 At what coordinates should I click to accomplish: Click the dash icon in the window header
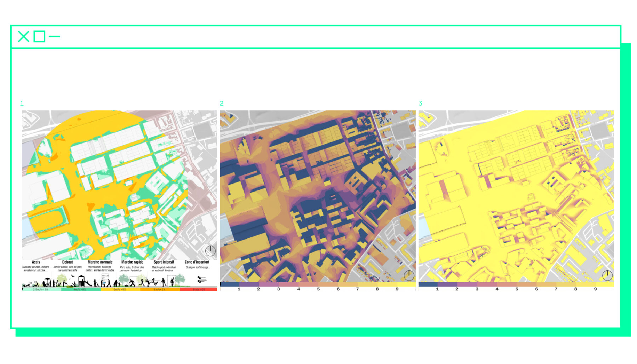[x=54, y=36]
